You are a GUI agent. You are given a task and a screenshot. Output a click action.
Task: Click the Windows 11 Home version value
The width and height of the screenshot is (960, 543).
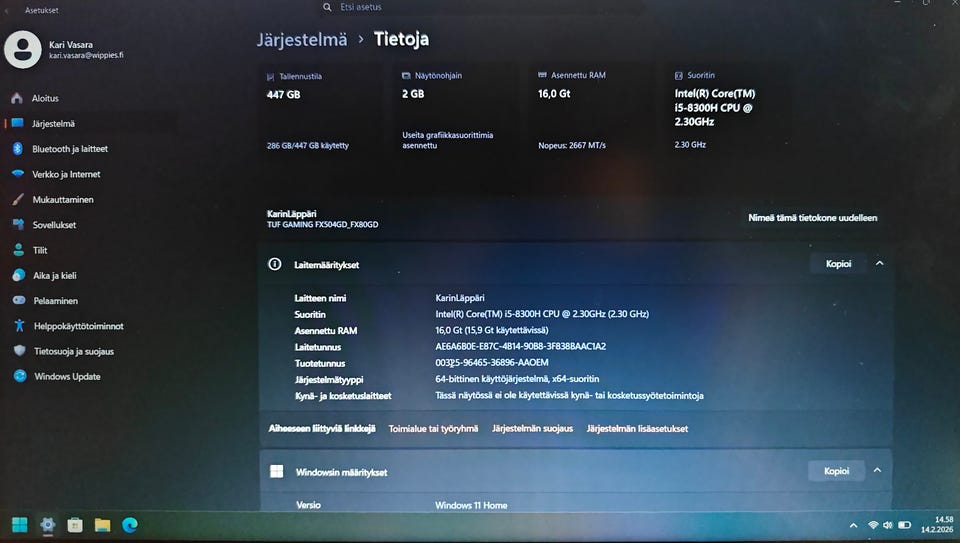(471, 505)
